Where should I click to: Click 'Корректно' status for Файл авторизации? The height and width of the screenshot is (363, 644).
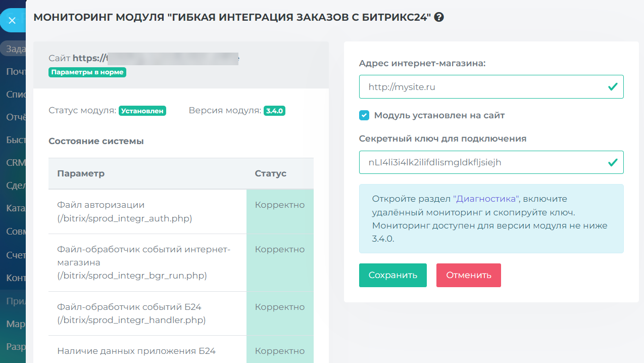280,205
